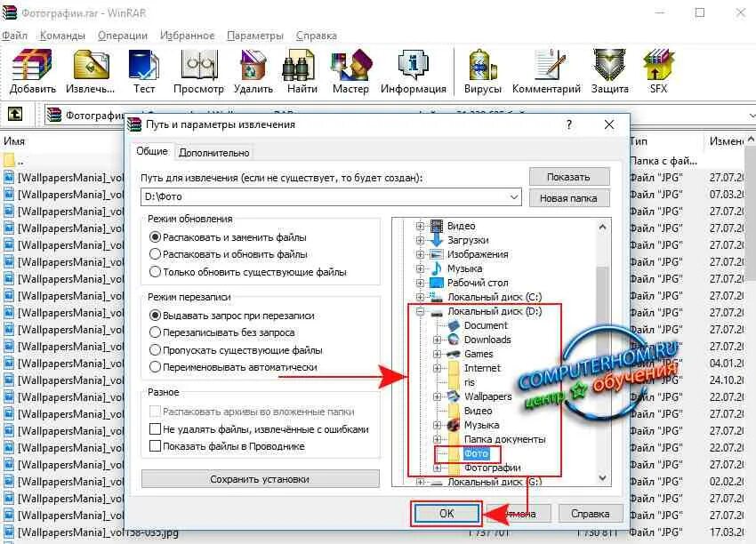Select Рабочий стол in tree

click(478, 283)
